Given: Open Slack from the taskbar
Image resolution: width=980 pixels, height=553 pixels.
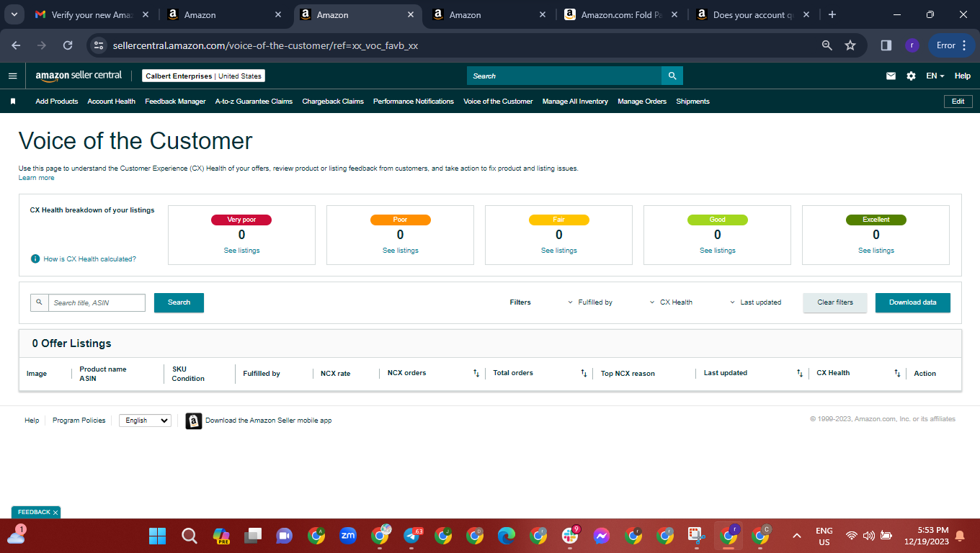Looking at the screenshot, I should click(570, 536).
